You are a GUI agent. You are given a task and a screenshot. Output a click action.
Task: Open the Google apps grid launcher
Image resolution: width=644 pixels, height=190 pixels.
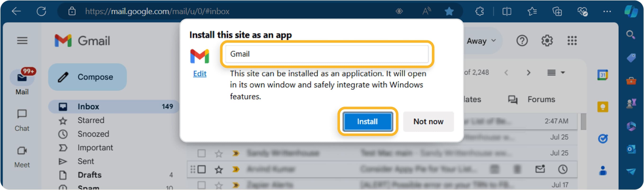coord(572,41)
